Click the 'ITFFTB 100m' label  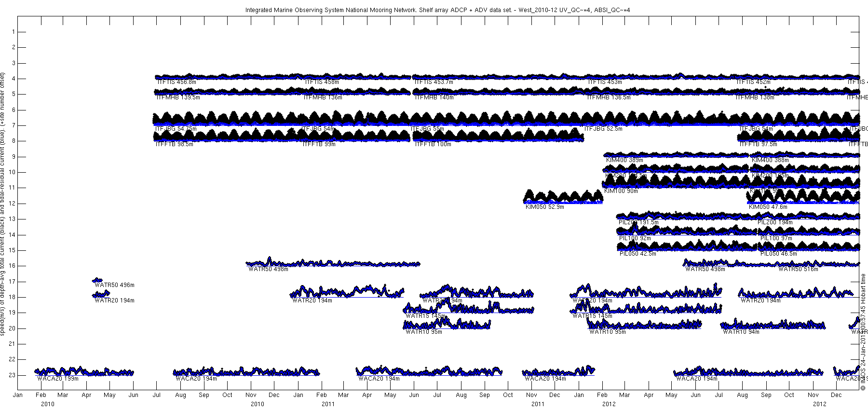click(433, 144)
